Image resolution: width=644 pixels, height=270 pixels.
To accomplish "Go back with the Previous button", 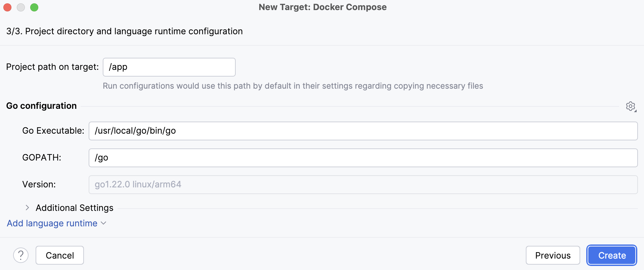I will 553,255.
